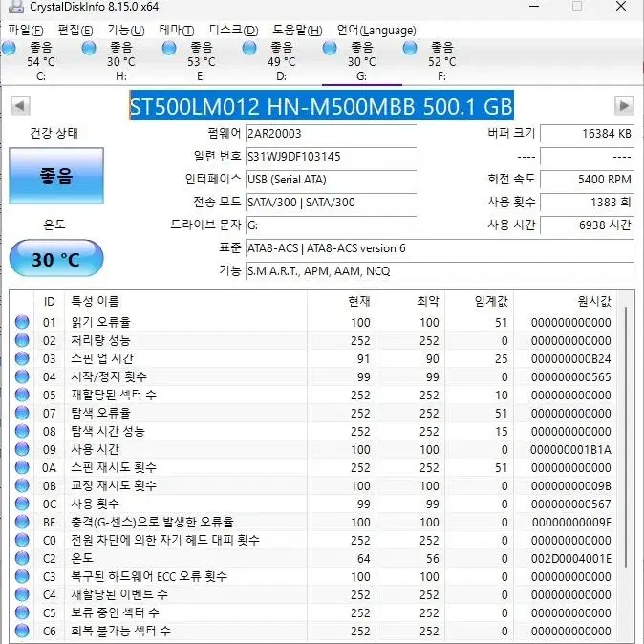
Task: Click buffer size value 16384 KB
Action: pyautogui.click(x=588, y=134)
